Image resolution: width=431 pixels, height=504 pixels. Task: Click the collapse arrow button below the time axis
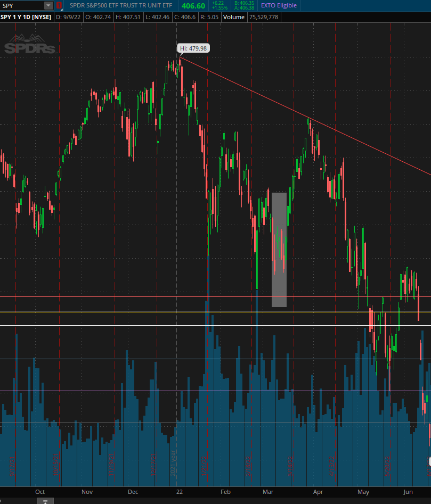tap(45, 501)
